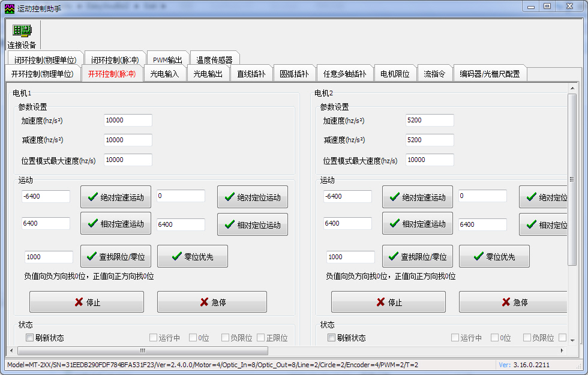This screenshot has height=375, width=588.
Task: Click the application logo in the title bar
Action: (8, 6)
